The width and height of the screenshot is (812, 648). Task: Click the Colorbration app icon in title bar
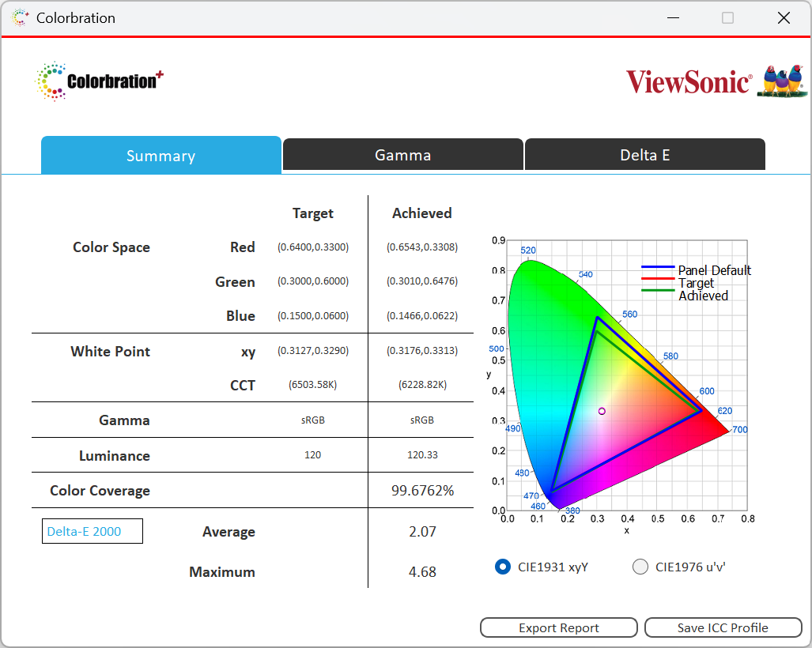pyautogui.click(x=21, y=17)
